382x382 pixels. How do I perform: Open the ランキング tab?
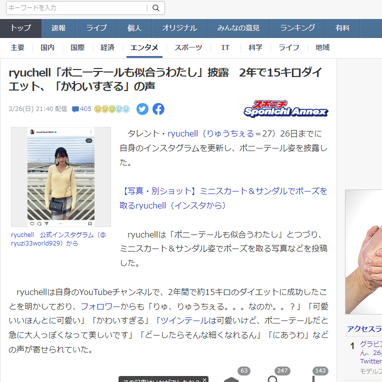pos(298,28)
